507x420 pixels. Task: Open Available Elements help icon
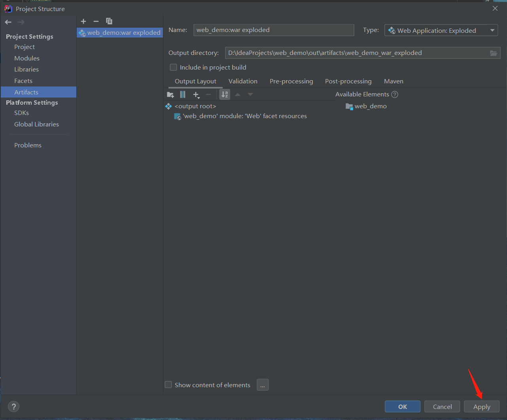click(x=395, y=94)
